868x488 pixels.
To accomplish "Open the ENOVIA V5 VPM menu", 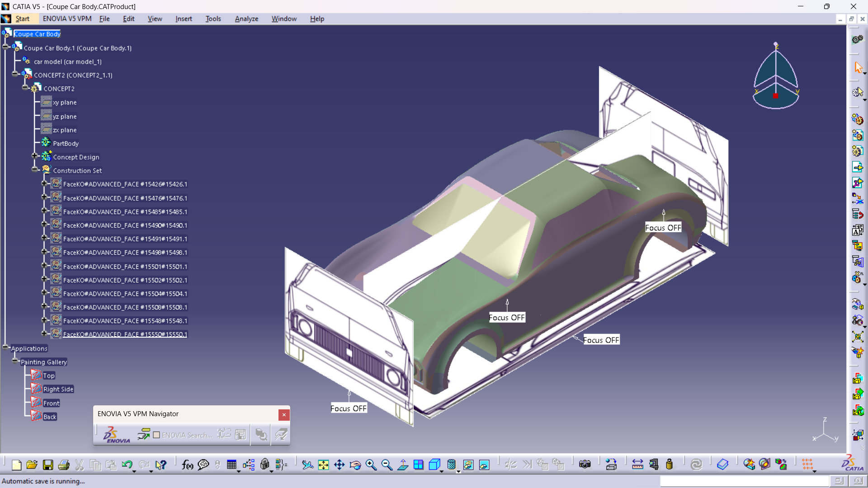I will click(67, 19).
